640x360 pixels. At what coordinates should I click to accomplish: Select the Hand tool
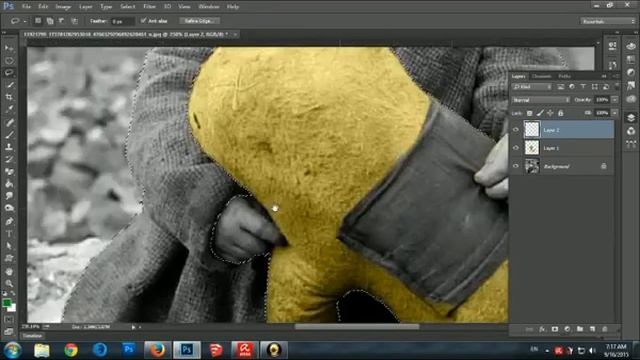9,271
